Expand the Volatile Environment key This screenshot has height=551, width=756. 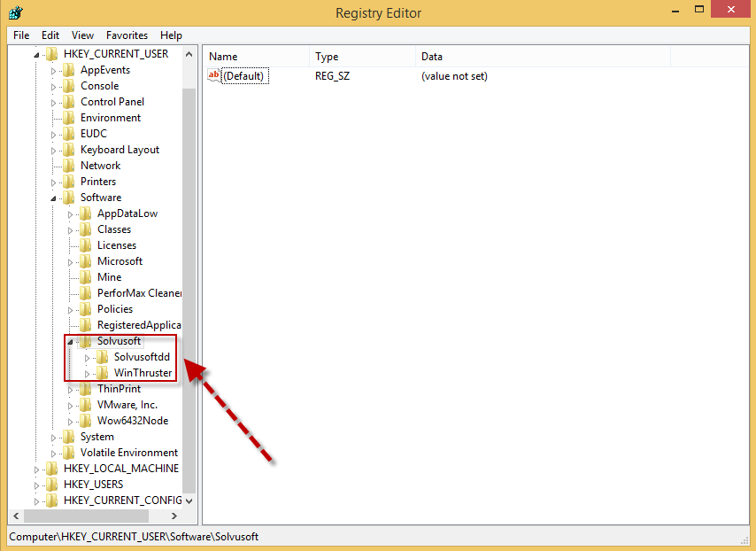(x=53, y=453)
